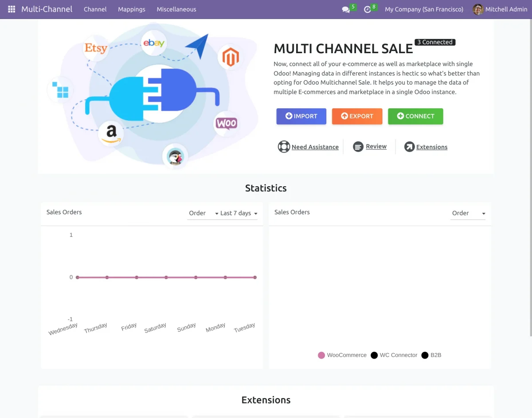Switch company via My Company (San Francisco)
This screenshot has width=532, height=418.
[x=424, y=9]
